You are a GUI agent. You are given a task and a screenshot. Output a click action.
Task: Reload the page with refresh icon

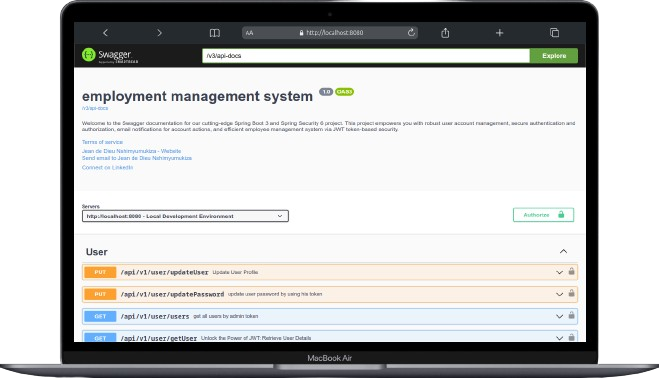tap(411, 32)
